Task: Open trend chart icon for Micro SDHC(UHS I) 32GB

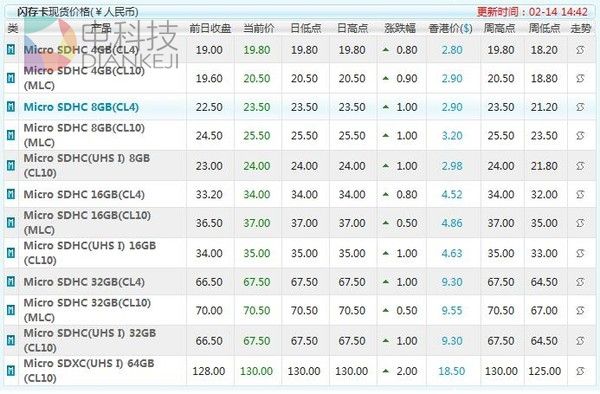Action: click(x=580, y=341)
